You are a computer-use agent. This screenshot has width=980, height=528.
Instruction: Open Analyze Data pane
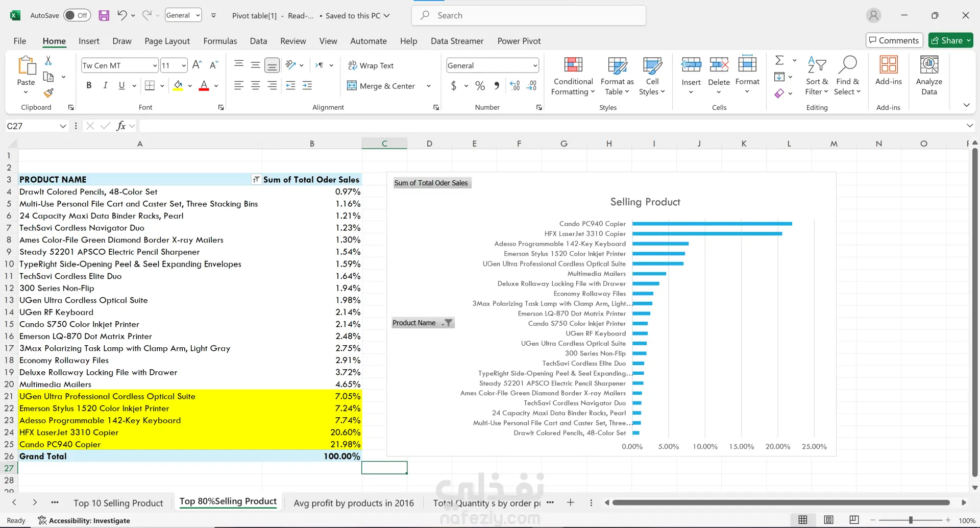pyautogui.click(x=929, y=76)
